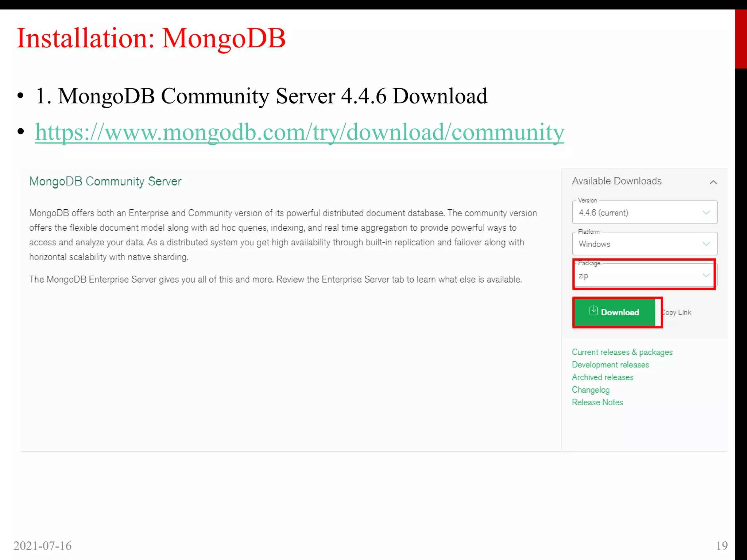Open the Platform Windows dropdown
The height and width of the screenshot is (560, 747).
645,244
